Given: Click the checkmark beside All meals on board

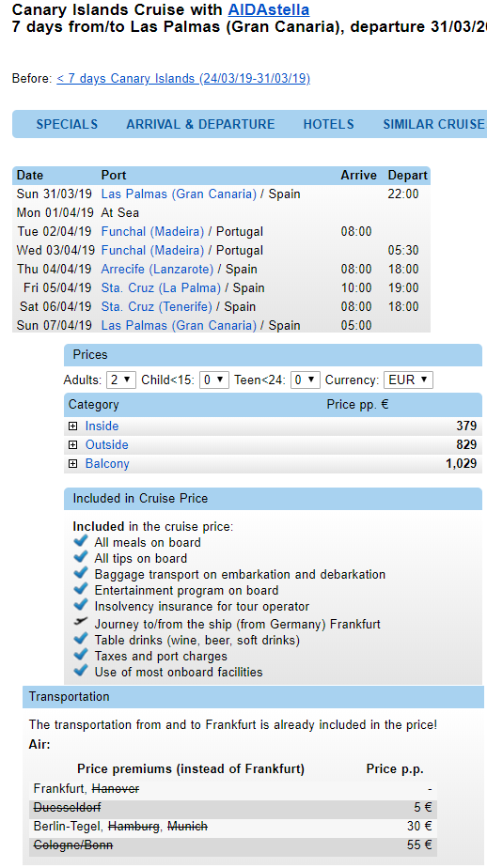Looking at the screenshot, I should [81, 541].
